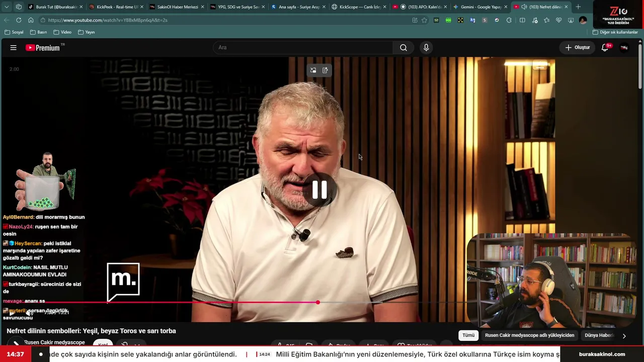Click the notes overlay icon above video
This screenshot has height=362, width=644.
325,70
